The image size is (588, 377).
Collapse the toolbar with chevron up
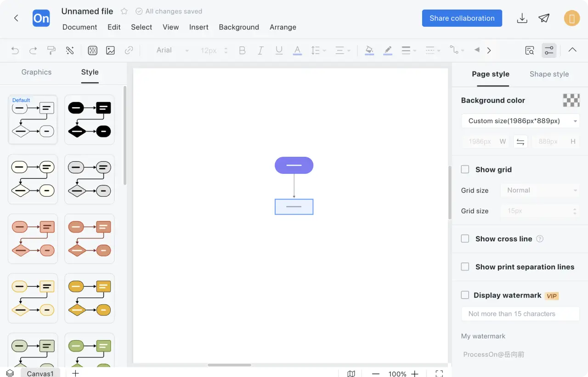pyautogui.click(x=572, y=50)
